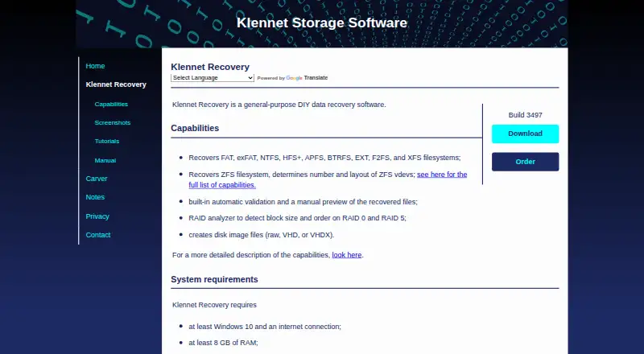644x354 pixels.
Task: Navigate to the Carver page
Action: point(96,179)
